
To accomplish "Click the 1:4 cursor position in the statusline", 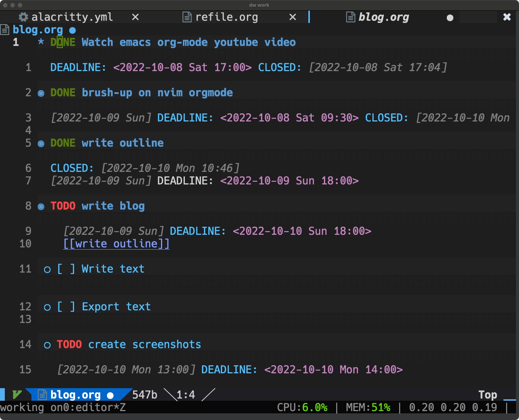I will [x=186, y=395].
